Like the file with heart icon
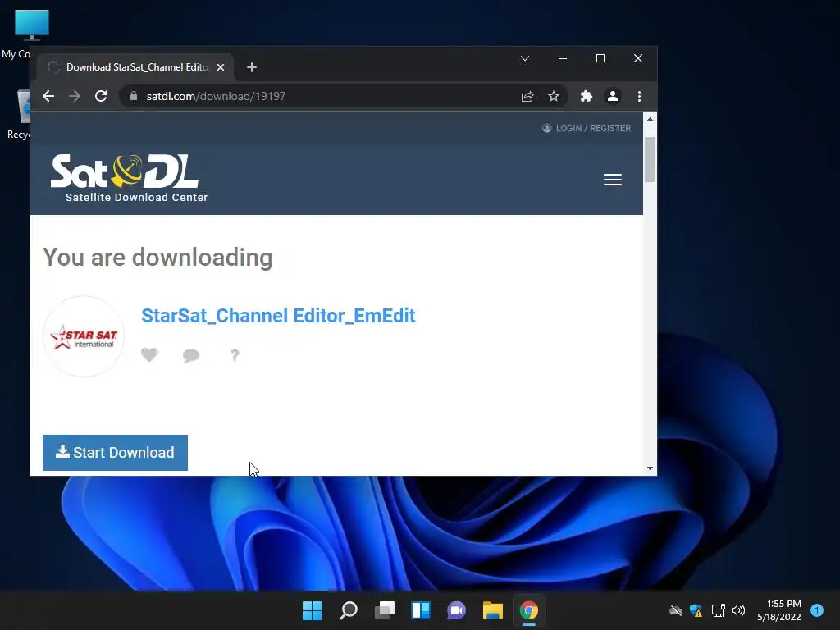 [149, 354]
